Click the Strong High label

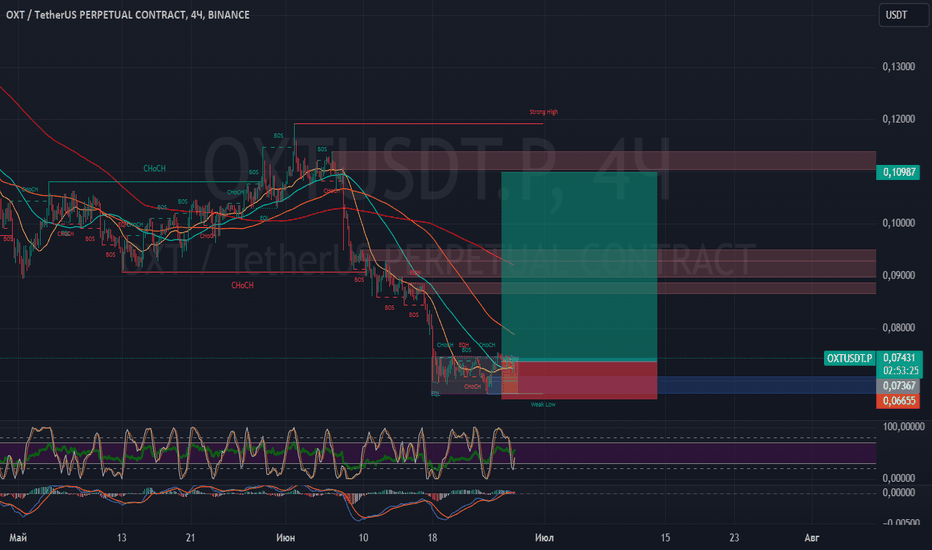(543, 112)
